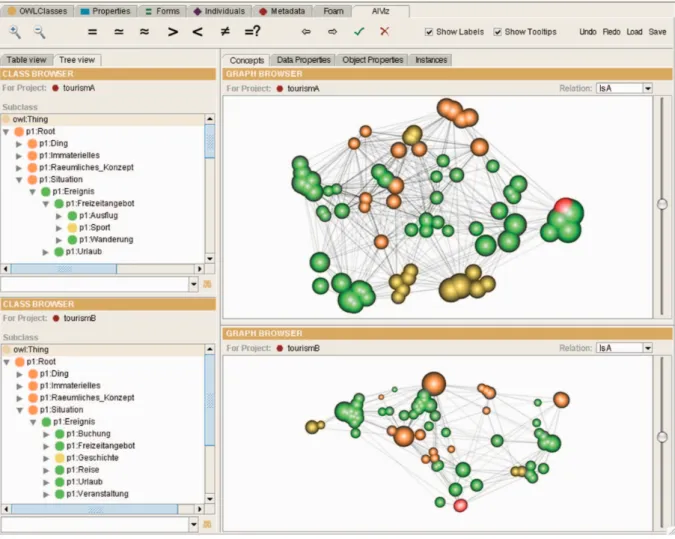675x539 pixels.
Task: Open the Foam tab
Action: [333, 11]
